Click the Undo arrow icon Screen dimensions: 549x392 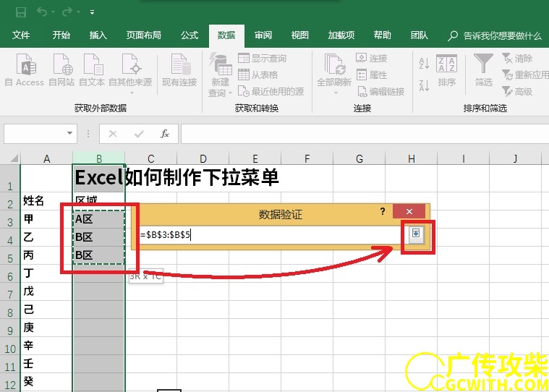click(42, 12)
